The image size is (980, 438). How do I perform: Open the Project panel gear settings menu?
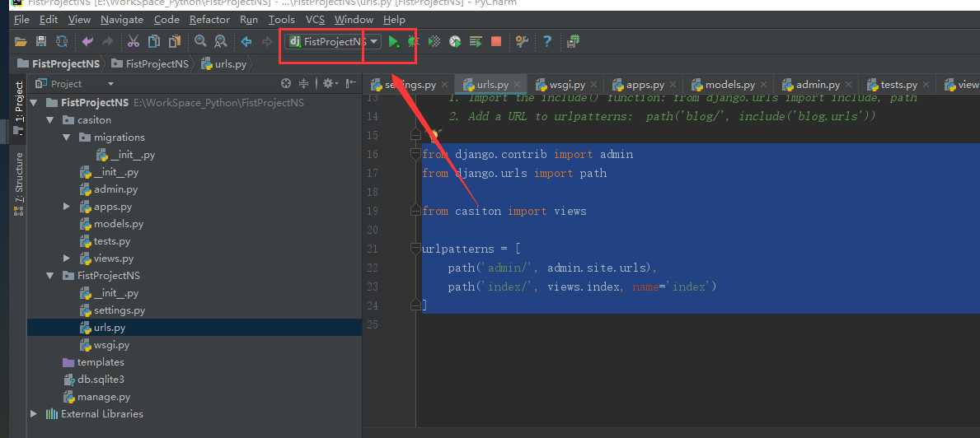(x=330, y=84)
